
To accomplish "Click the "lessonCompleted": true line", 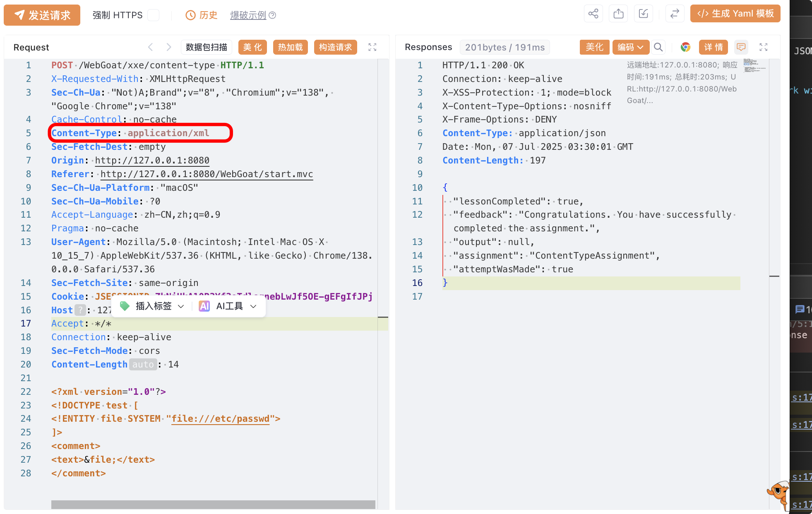I will (x=518, y=202).
